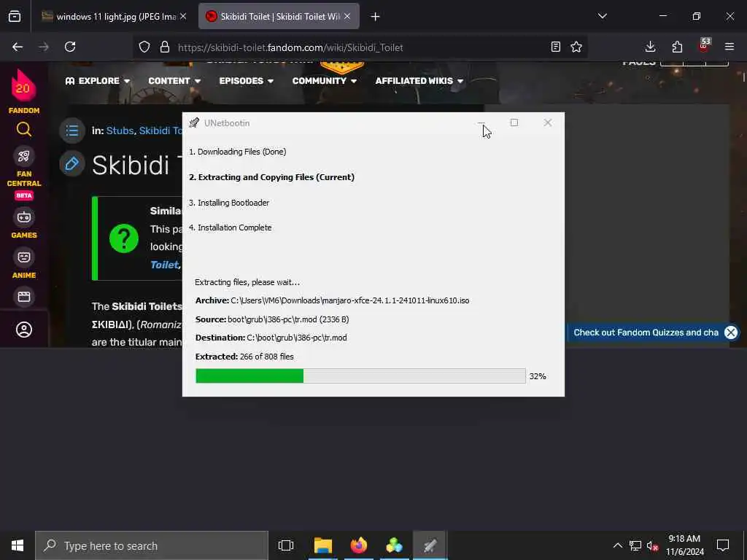Click Installation Complete step text

(230, 227)
